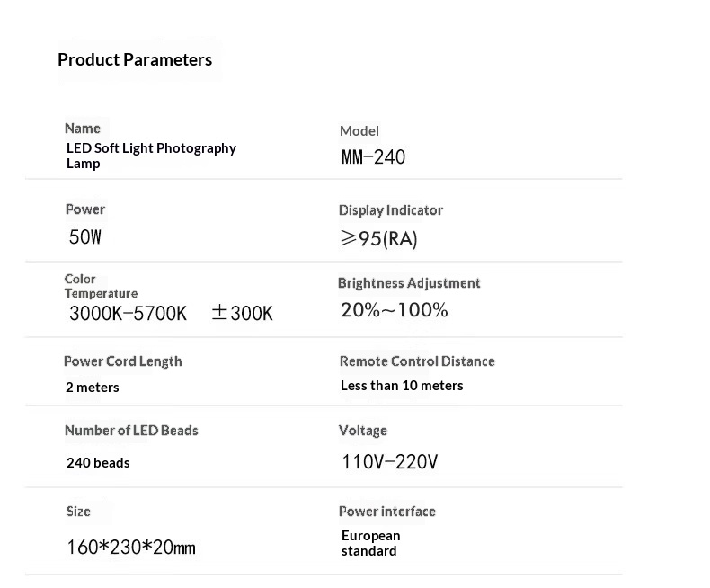Select the Less than 10 meters text
This screenshot has width=710, height=588.
click(402, 386)
